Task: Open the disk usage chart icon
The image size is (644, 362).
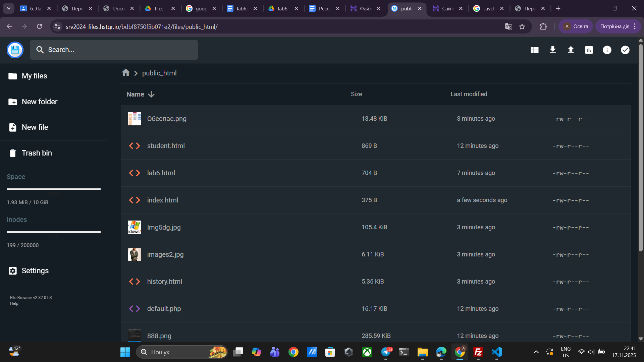Action: click(589, 50)
